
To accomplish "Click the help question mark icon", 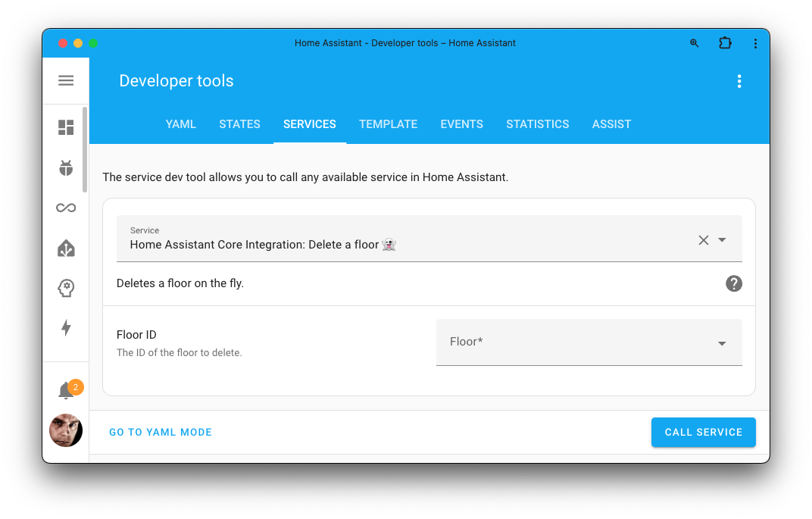I will pyautogui.click(x=733, y=283).
